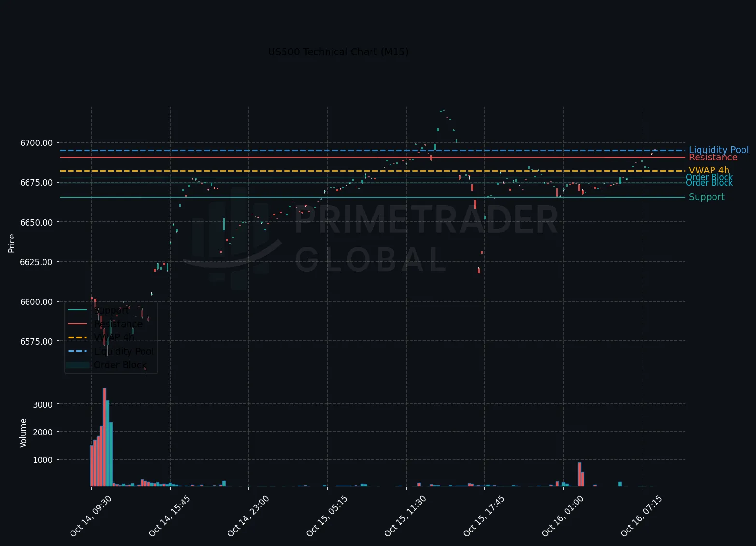Click the Resistance label at right edge
756x546 pixels.
pyautogui.click(x=713, y=158)
